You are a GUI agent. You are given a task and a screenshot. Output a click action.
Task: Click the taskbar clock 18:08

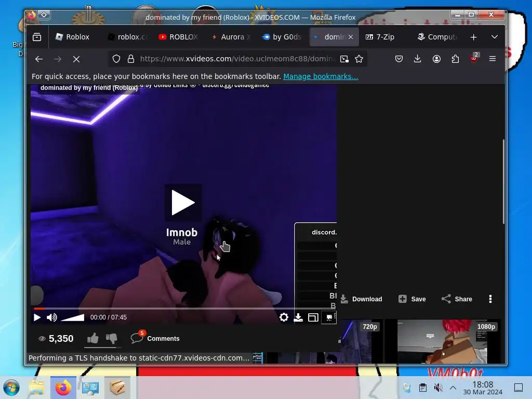click(x=483, y=388)
